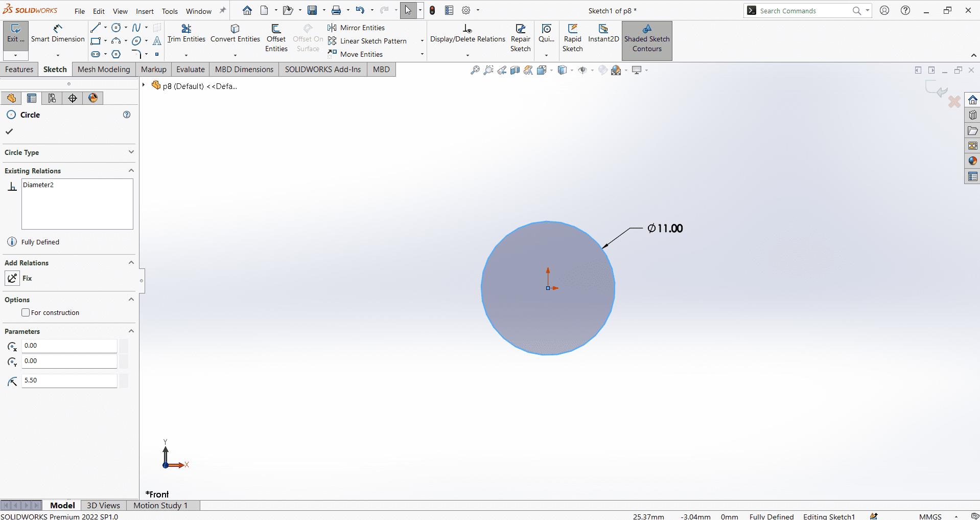Select the Polygon sketch tool
The width and height of the screenshot is (980, 520).
coord(116,54)
